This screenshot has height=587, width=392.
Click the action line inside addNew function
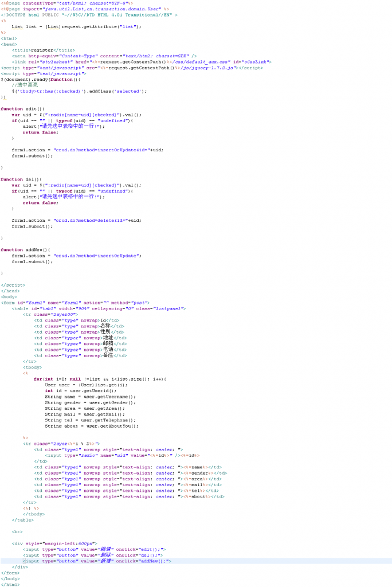pos(76,255)
